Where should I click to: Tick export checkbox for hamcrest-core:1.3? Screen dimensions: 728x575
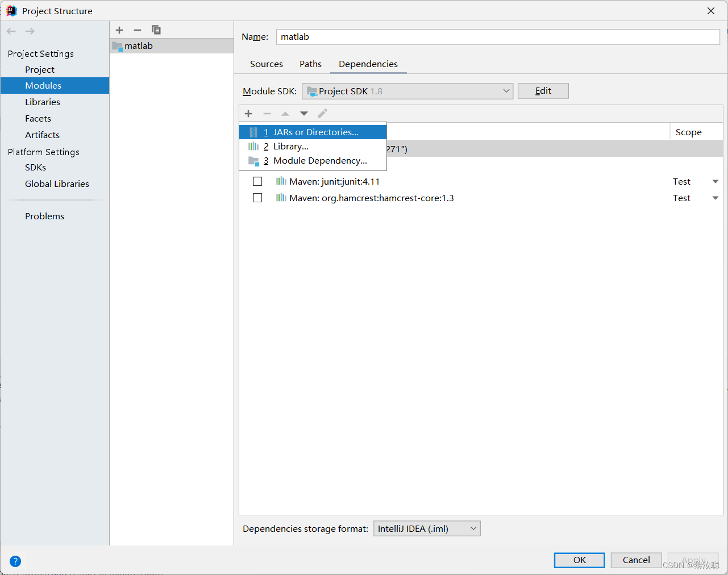pyautogui.click(x=257, y=198)
